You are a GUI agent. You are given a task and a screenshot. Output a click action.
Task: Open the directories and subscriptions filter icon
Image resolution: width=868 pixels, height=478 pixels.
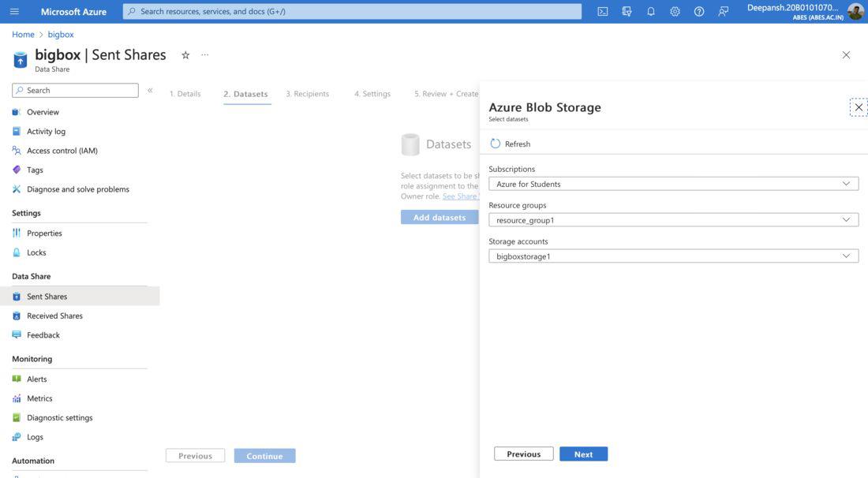pyautogui.click(x=627, y=11)
